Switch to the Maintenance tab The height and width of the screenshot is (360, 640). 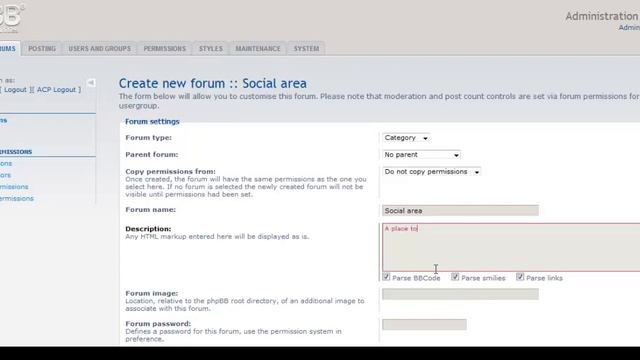coord(258,49)
